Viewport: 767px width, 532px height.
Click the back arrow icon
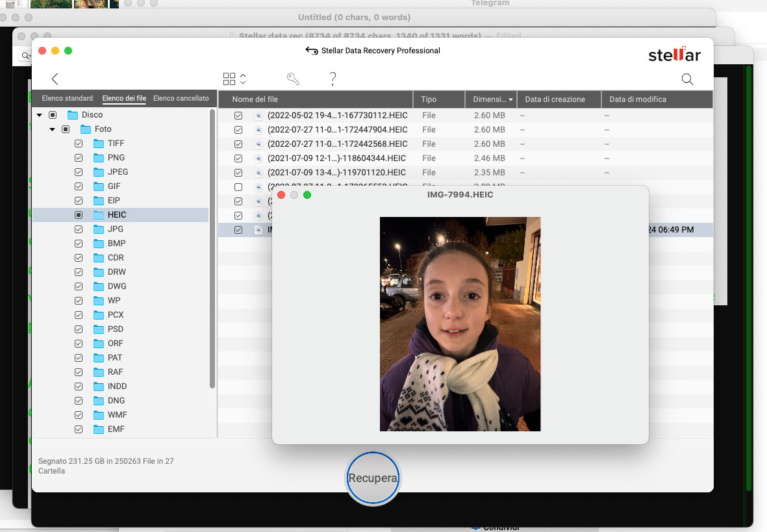[x=55, y=79]
